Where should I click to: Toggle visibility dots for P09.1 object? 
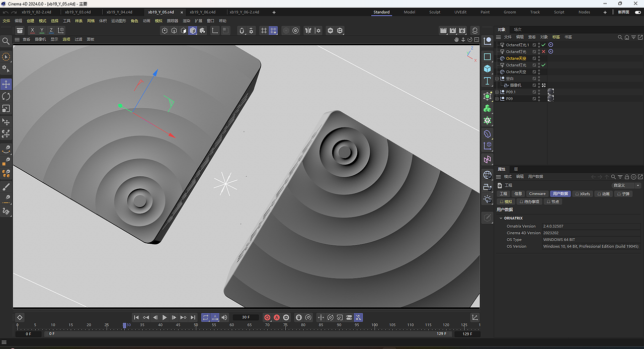[x=539, y=92]
